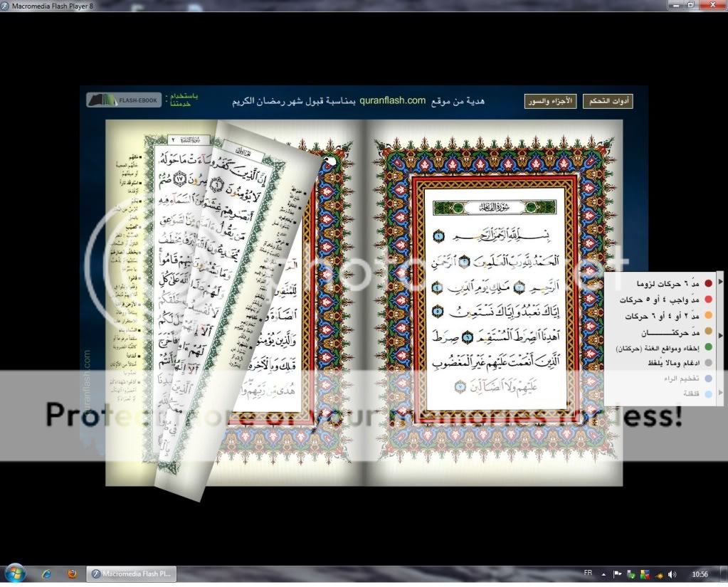This screenshot has height=587, width=728.
Task: Click the light blue قلقلة dot
Action: click(x=709, y=394)
